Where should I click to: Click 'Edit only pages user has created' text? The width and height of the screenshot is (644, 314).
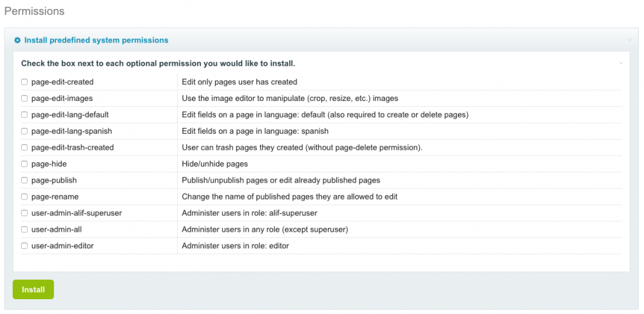click(240, 82)
